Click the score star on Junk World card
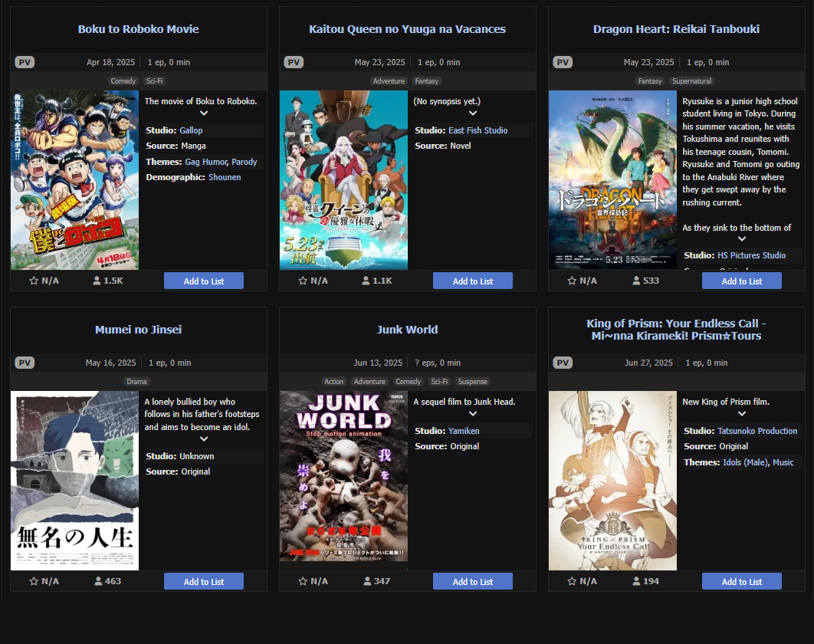The width and height of the screenshot is (814, 644). click(303, 581)
